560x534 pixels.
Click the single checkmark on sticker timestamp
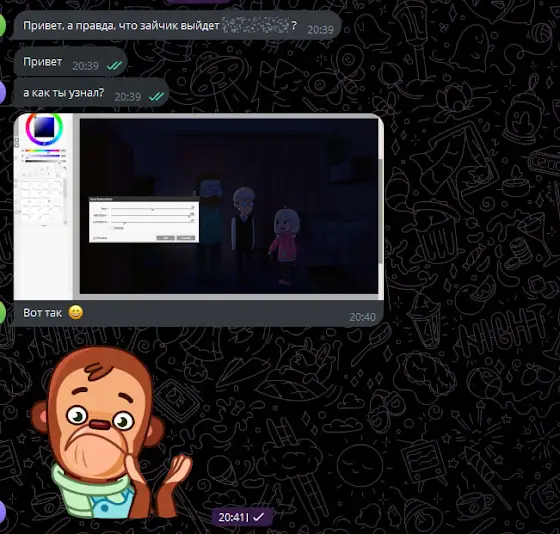(259, 517)
